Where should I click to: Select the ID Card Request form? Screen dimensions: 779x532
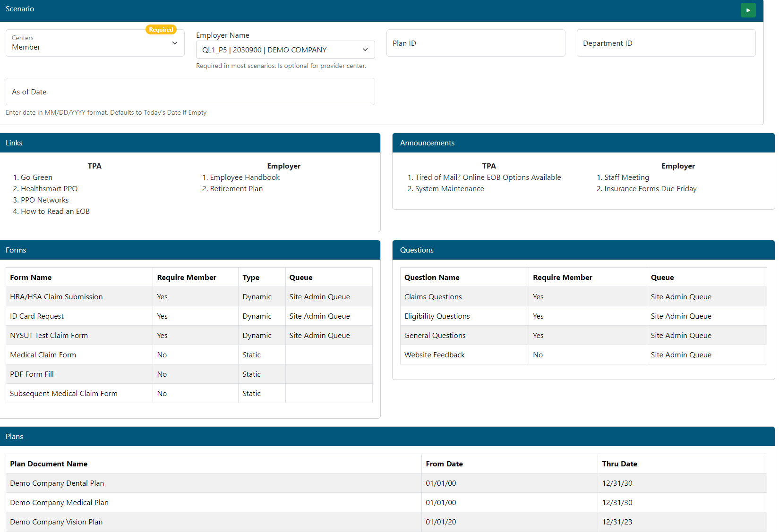(37, 316)
